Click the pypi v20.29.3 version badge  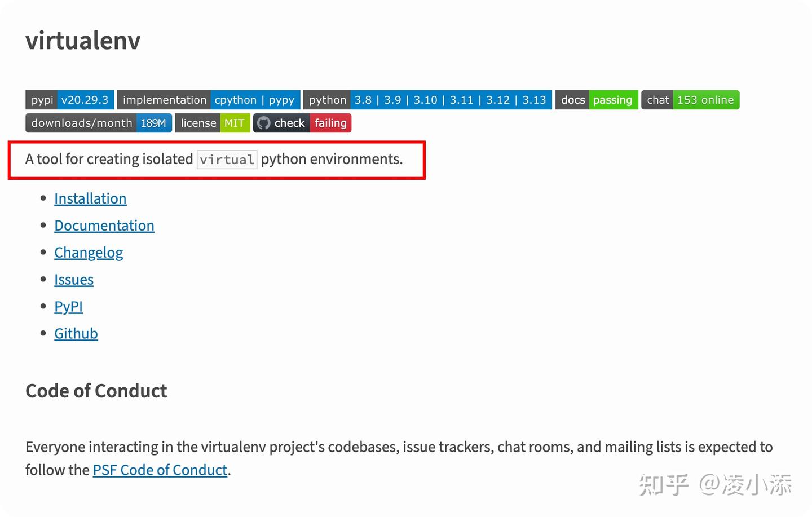pos(70,100)
